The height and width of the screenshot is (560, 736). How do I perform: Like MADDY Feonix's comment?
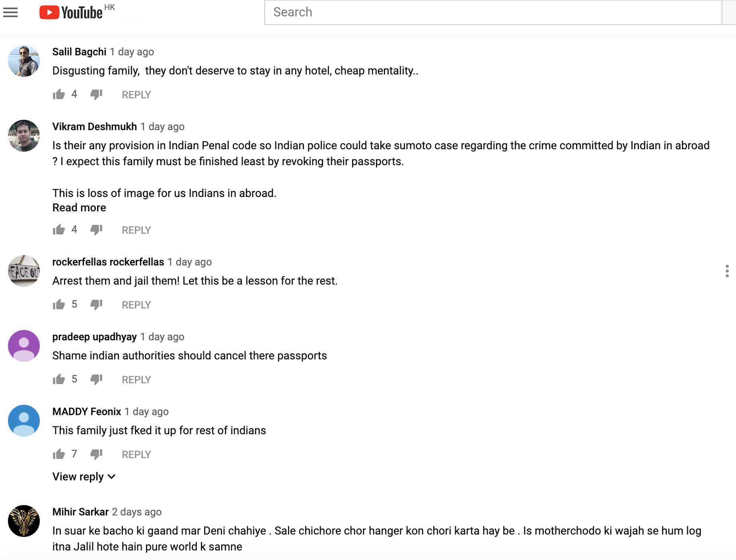coord(59,454)
